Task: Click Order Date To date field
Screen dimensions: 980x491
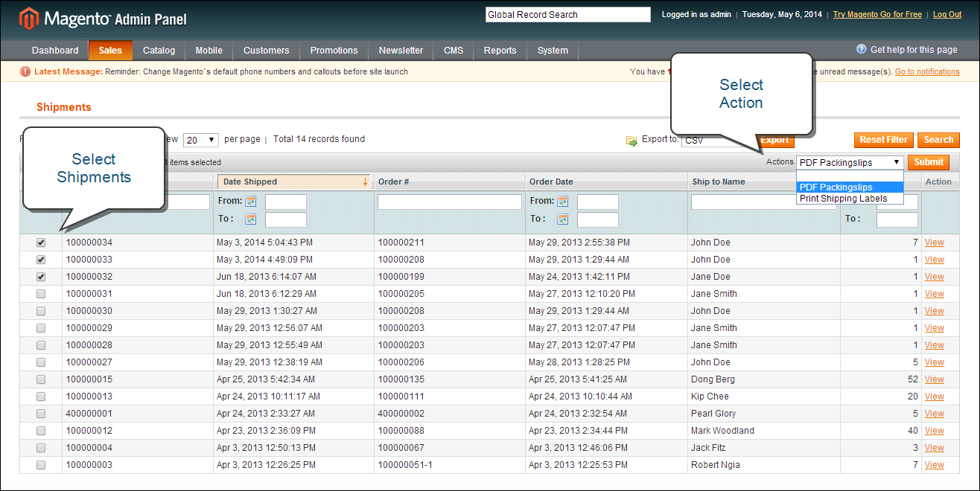Action: (597, 219)
